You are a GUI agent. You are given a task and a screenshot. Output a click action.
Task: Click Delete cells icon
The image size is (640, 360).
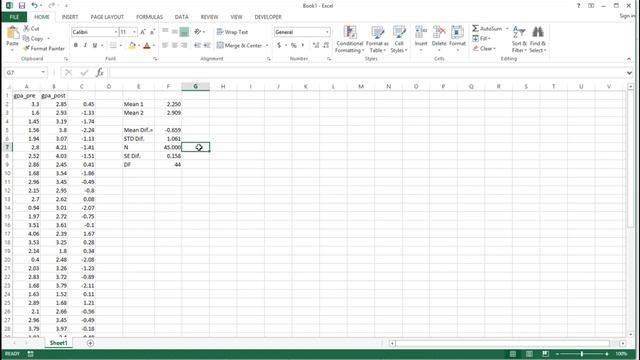pos(439,32)
